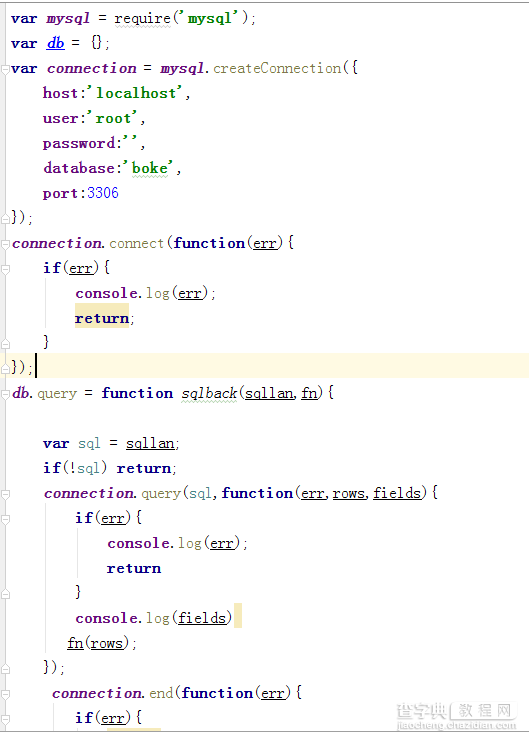
Task: Click the sqllan parameter in sqlback signature
Action: point(269,394)
